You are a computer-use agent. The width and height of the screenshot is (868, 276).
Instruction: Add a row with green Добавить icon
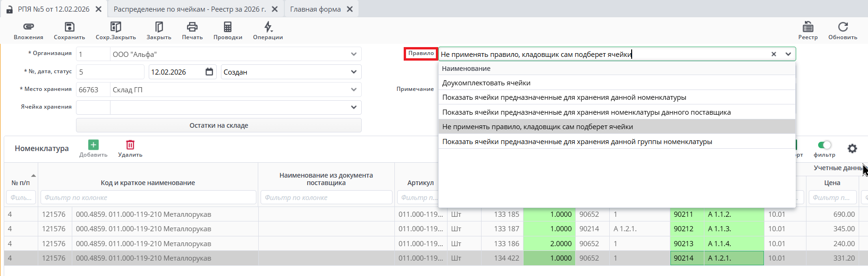[x=93, y=145]
